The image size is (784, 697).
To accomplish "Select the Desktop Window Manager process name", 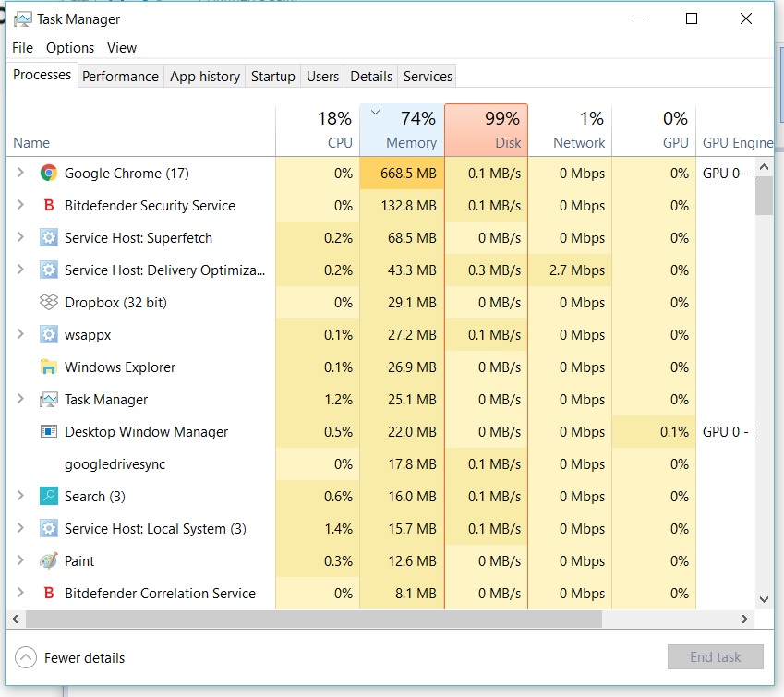I will pyautogui.click(x=147, y=431).
